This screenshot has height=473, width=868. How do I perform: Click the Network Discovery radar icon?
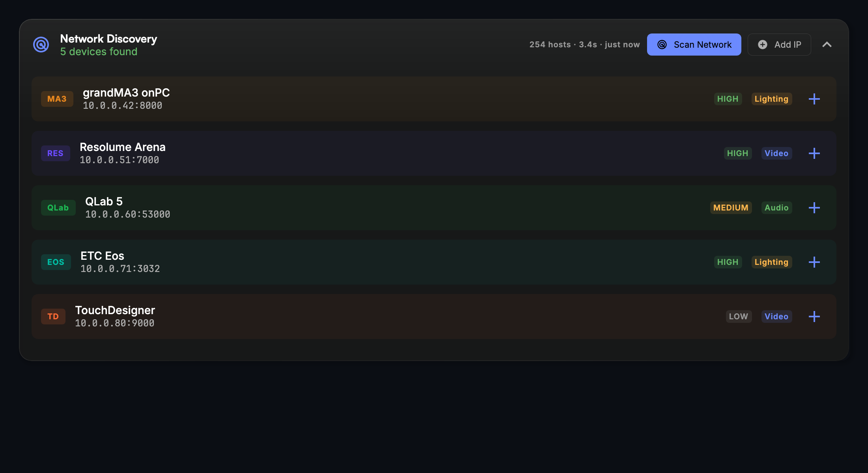(x=41, y=45)
